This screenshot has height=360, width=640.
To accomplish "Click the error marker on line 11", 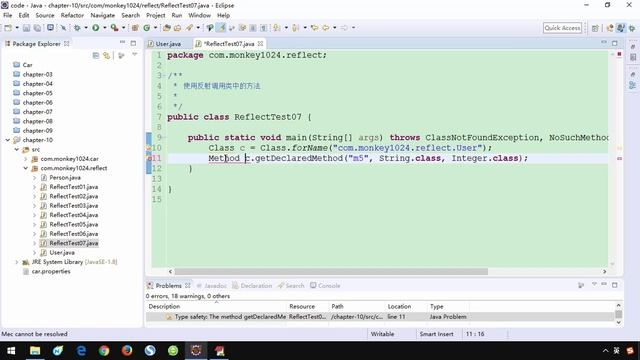I will (x=149, y=158).
